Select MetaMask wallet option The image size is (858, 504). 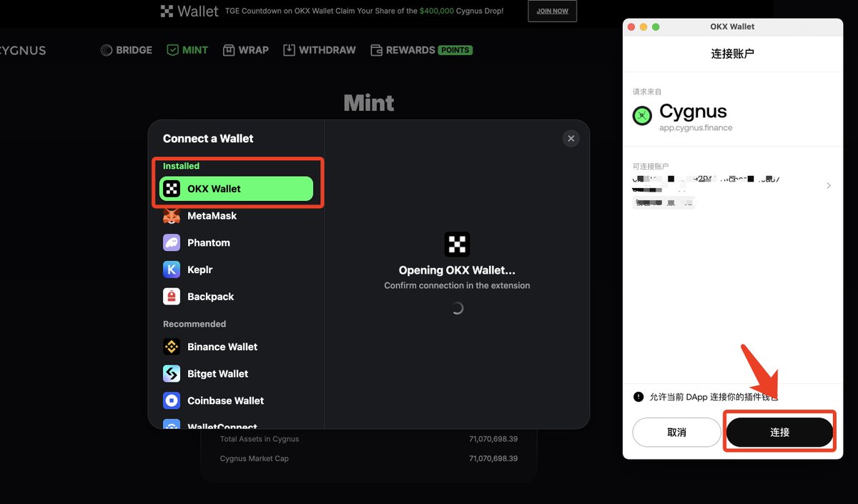[x=236, y=216]
